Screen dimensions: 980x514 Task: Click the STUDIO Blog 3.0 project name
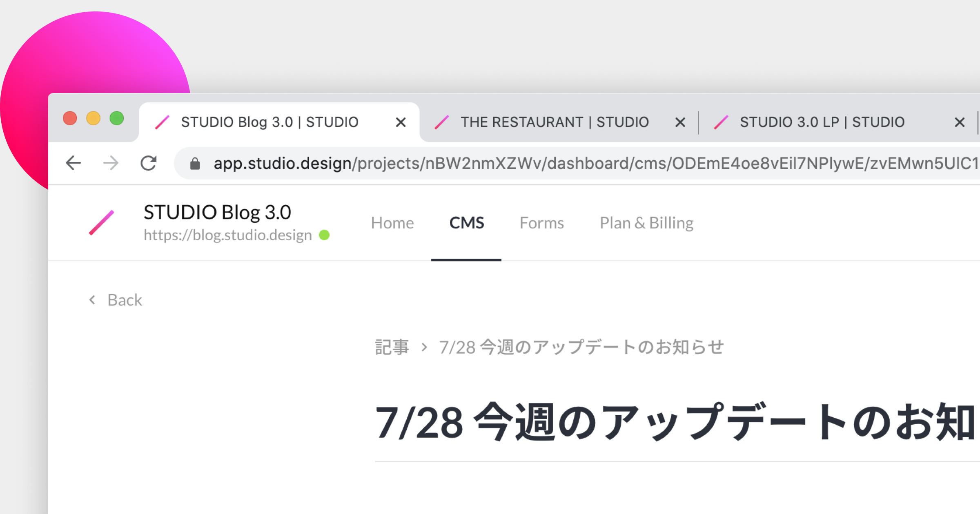coord(217,213)
